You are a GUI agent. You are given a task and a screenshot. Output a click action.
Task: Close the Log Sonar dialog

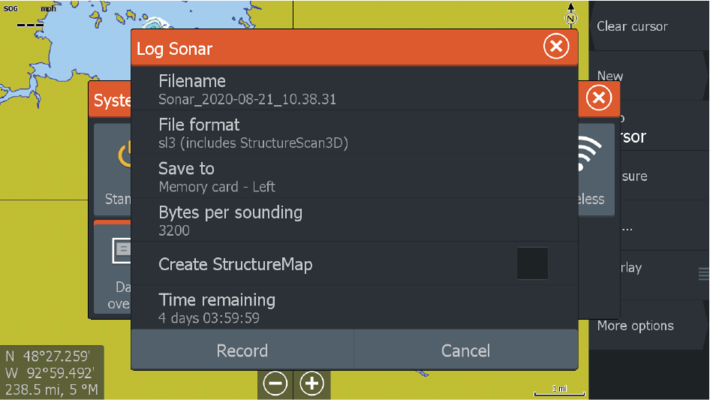point(556,46)
